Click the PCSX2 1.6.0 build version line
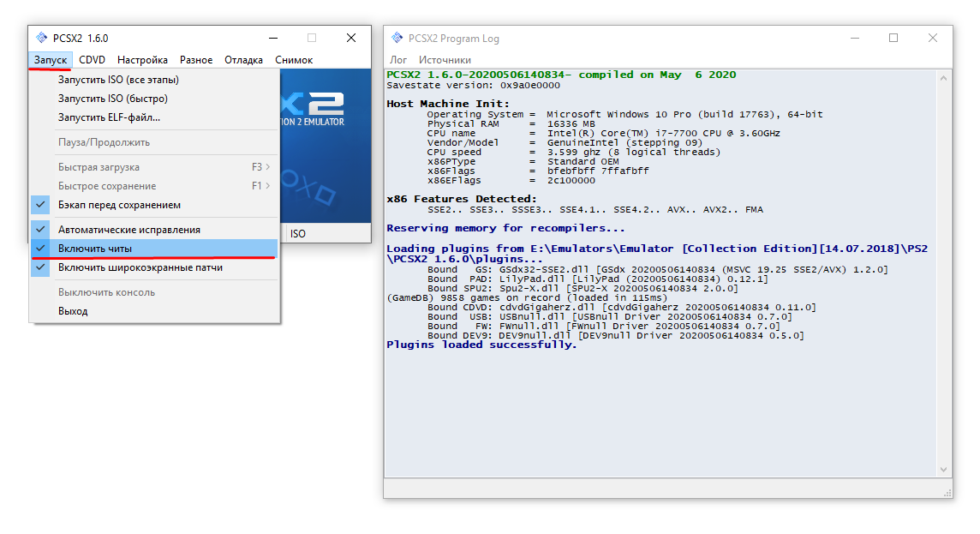Image resolution: width=980 pixels, height=534 pixels. [561, 75]
